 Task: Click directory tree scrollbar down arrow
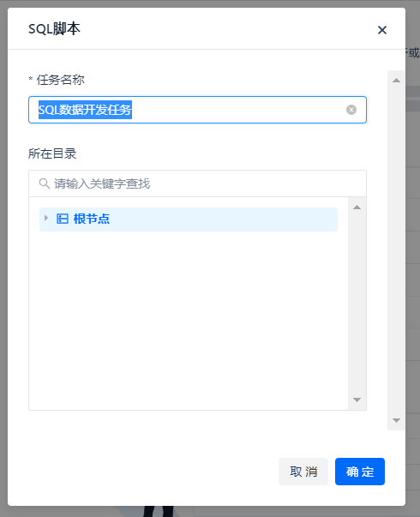click(x=357, y=400)
